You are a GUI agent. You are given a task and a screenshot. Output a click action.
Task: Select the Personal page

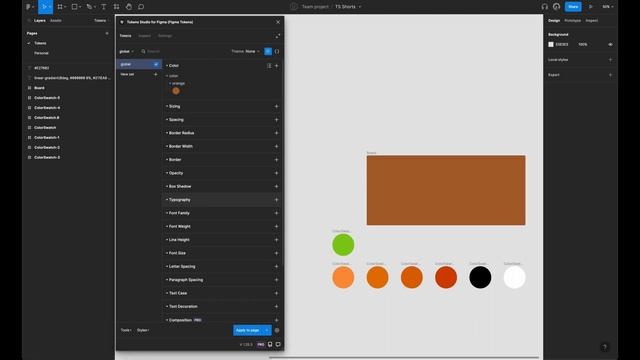click(41, 53)
